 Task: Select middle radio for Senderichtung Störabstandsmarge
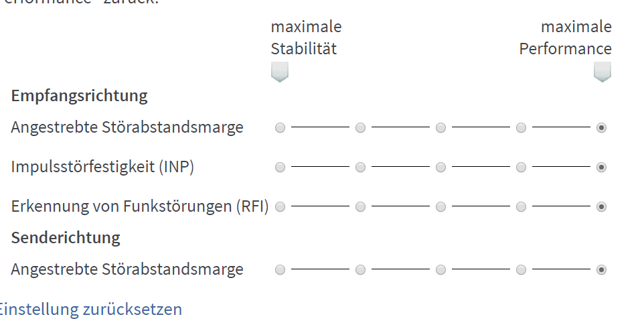(440, 269)
